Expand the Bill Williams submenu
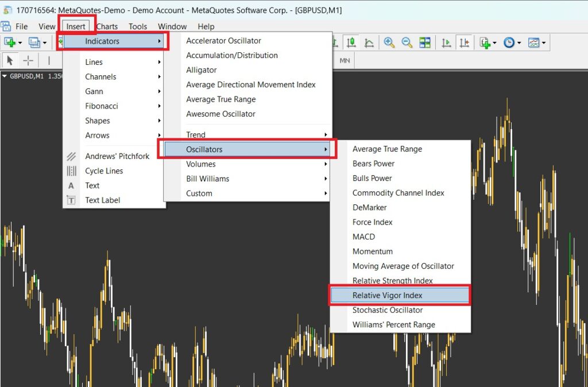 [x=207, y=179]
